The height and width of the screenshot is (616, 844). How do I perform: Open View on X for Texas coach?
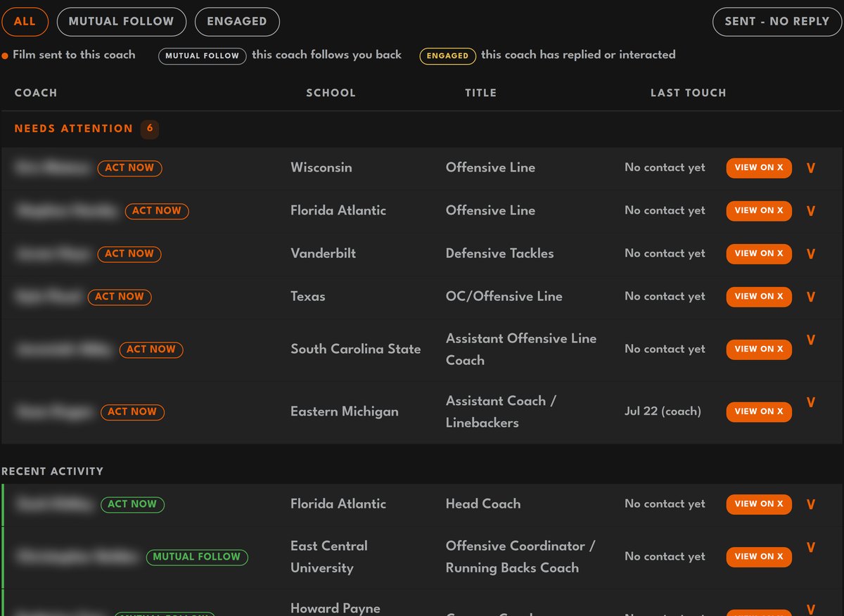759,297
